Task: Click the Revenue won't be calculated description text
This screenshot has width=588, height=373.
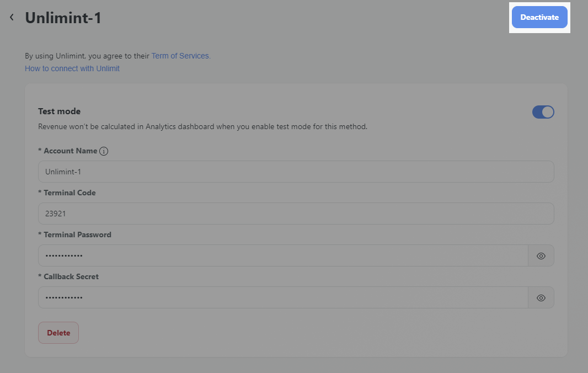Action: coord(202,127)
